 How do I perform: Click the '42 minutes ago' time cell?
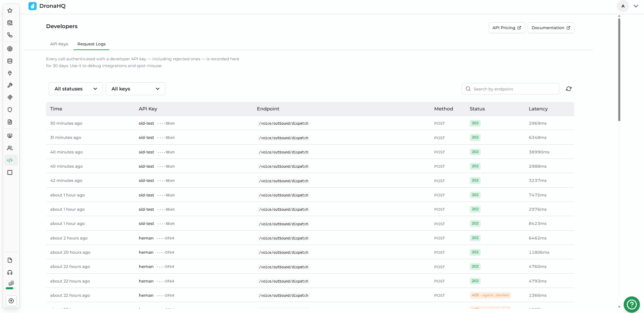tap(66, 181)
